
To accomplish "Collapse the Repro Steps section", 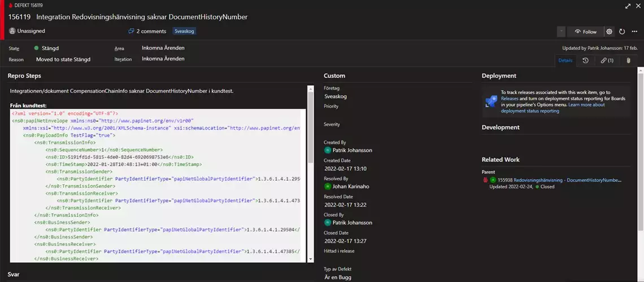I will click(x=24, y=76).
